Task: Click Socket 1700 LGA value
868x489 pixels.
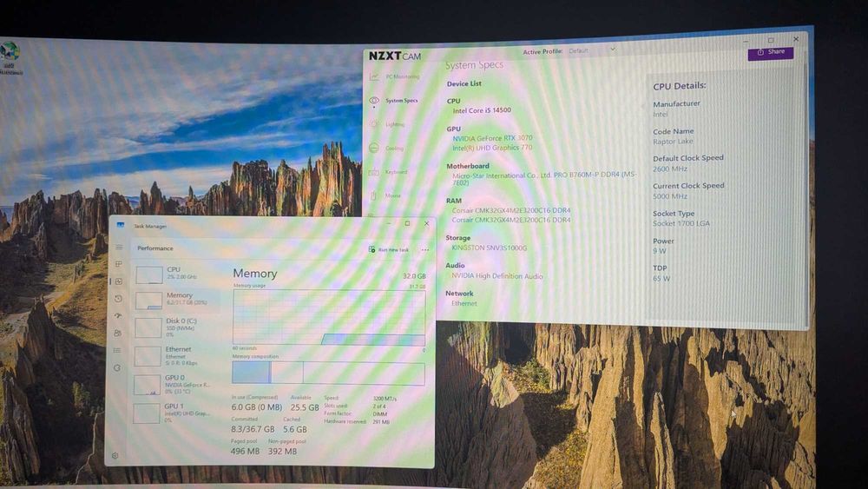Action: coord(681,223)
